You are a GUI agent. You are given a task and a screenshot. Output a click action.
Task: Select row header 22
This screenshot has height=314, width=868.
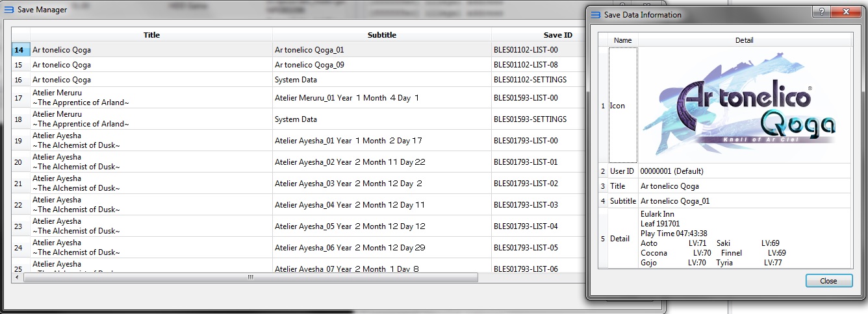coord(21,205)
